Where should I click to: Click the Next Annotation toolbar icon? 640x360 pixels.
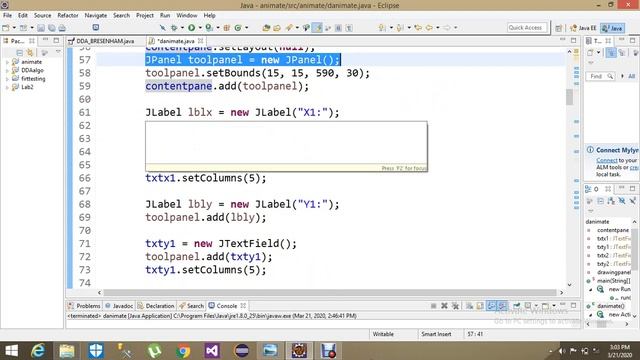click(x=382, y=28)
